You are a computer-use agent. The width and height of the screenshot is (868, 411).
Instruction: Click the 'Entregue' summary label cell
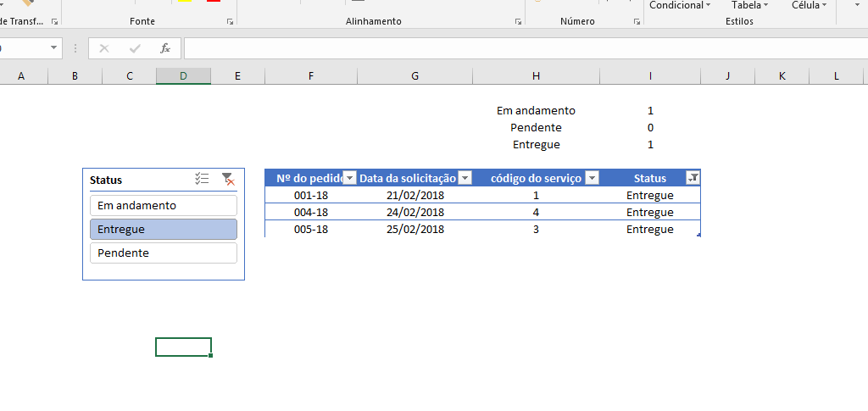pyautogui.click(x=536, y=144)
